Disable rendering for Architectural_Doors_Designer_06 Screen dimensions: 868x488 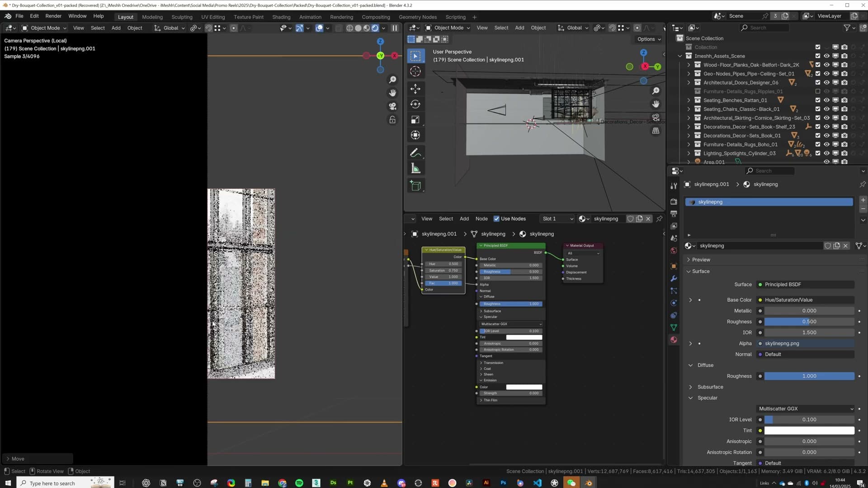tap(844, 83)
